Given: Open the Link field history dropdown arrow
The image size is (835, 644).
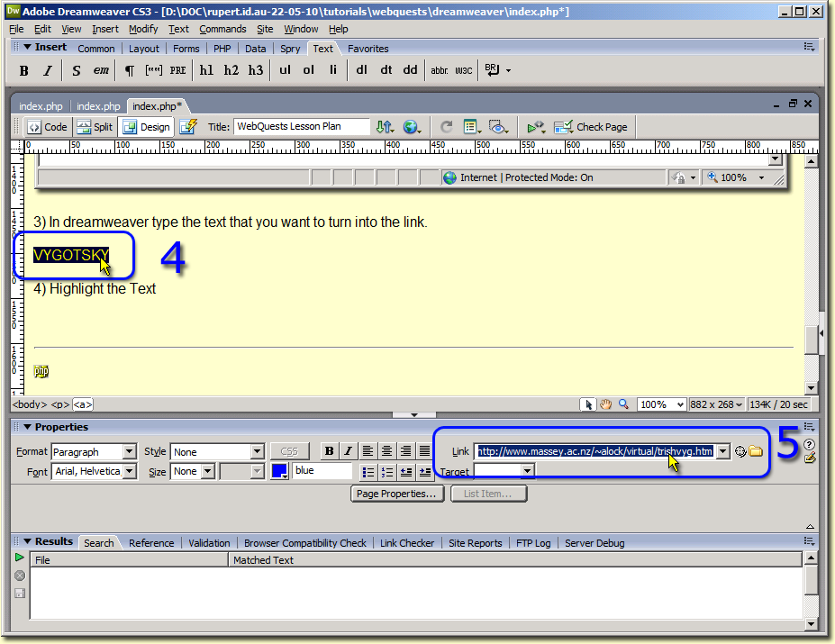Looking at the screenshot, I should coord(722,451).
